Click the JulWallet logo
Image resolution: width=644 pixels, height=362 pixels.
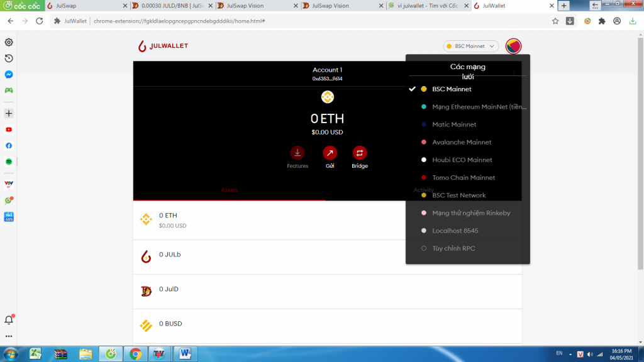click(164, 46)
